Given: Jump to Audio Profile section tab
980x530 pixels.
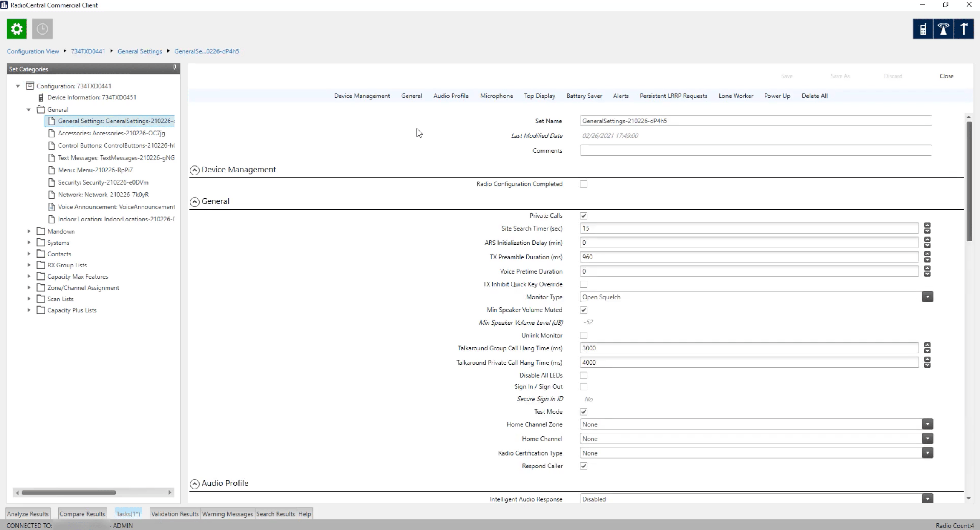Looking at the screenshot, I should (451, 96).
